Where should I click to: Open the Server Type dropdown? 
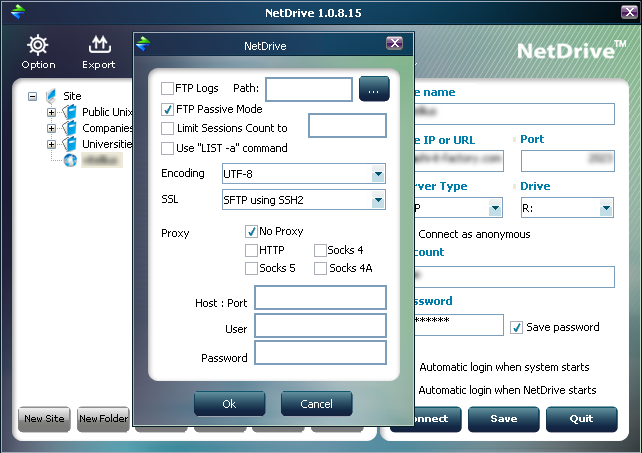click(x=495, y=208)
